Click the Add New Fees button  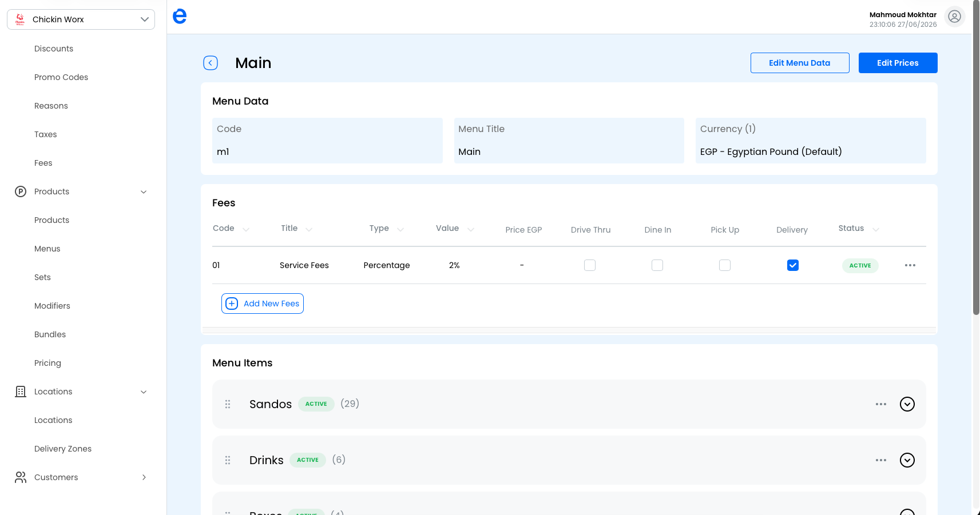point(263,304)
